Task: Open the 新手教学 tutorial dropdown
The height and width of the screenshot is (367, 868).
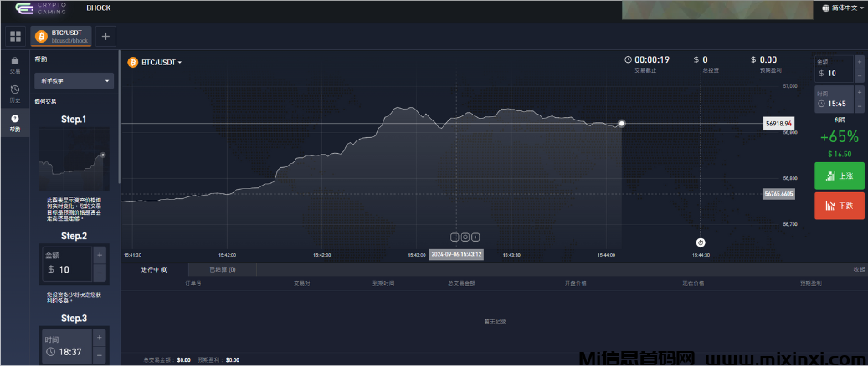Action: (74, 81)
